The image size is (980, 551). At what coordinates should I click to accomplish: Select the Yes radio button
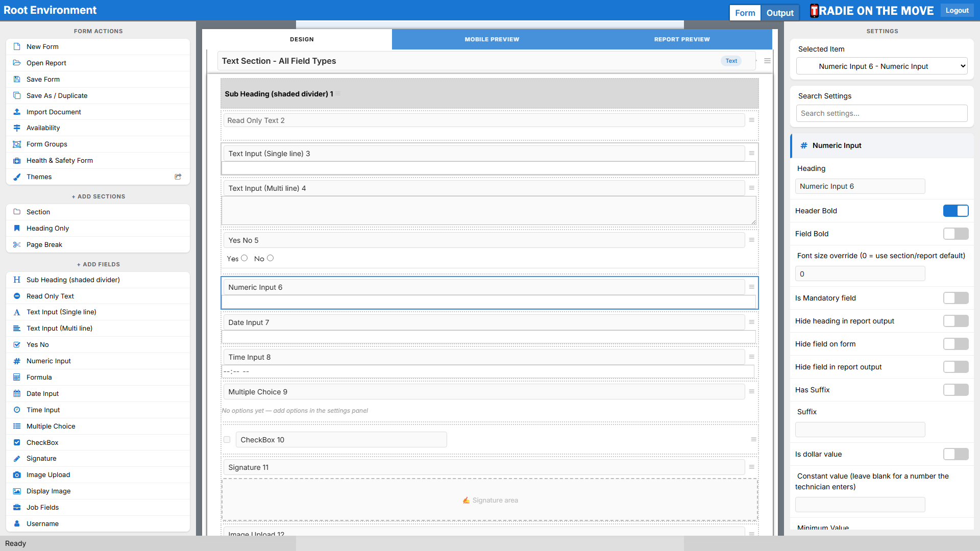coord(244,258)
